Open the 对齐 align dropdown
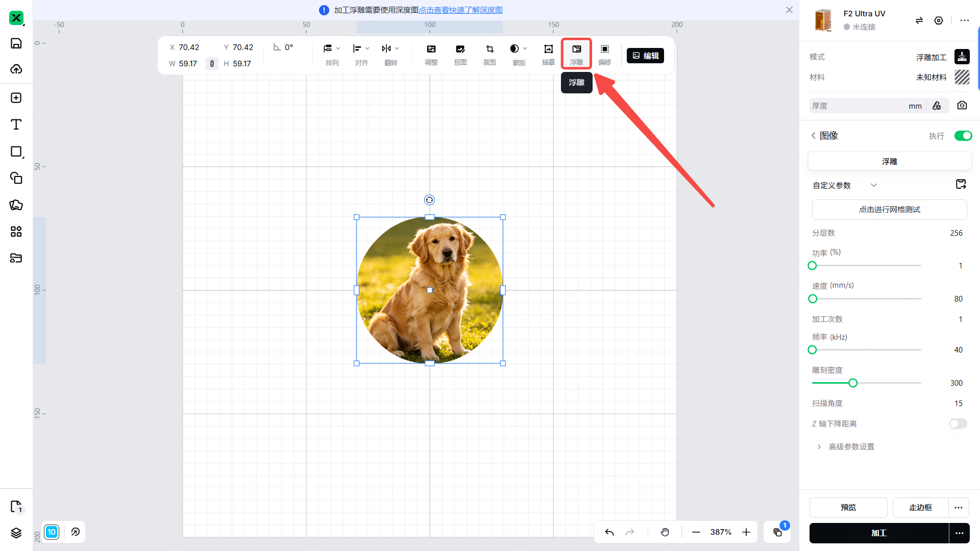The image size is (980, 551). (x=361, y=54)
